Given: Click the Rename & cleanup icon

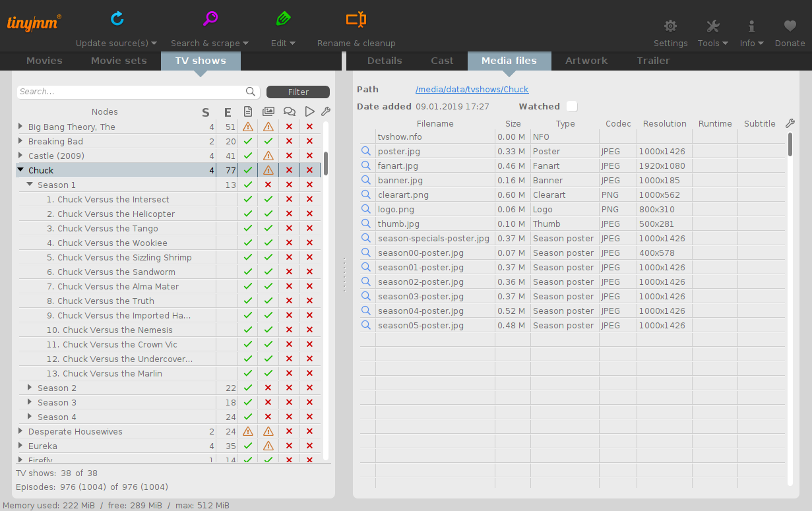Looking at the screenshot, I should 356,19.
